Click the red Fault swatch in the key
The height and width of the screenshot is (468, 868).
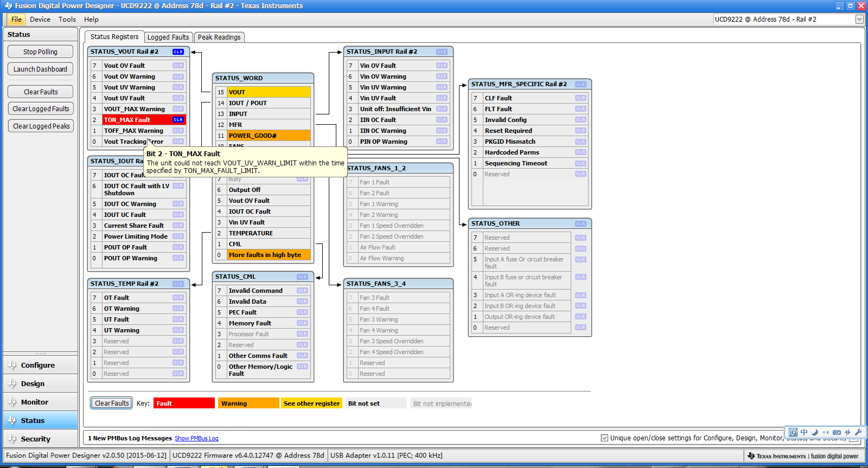(x=184, y=403)
